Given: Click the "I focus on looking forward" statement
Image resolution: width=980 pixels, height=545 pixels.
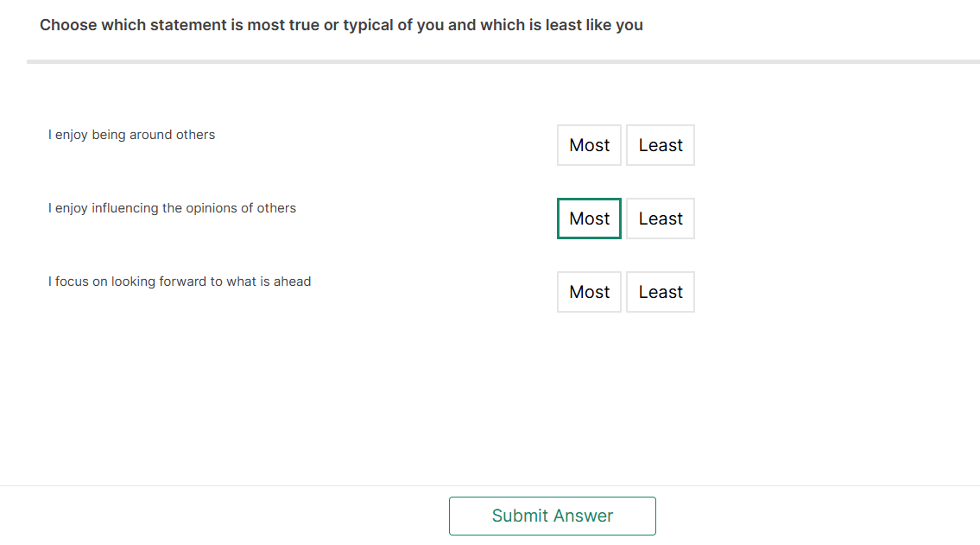Looking at the screenshot, I should tap(180, 282).
